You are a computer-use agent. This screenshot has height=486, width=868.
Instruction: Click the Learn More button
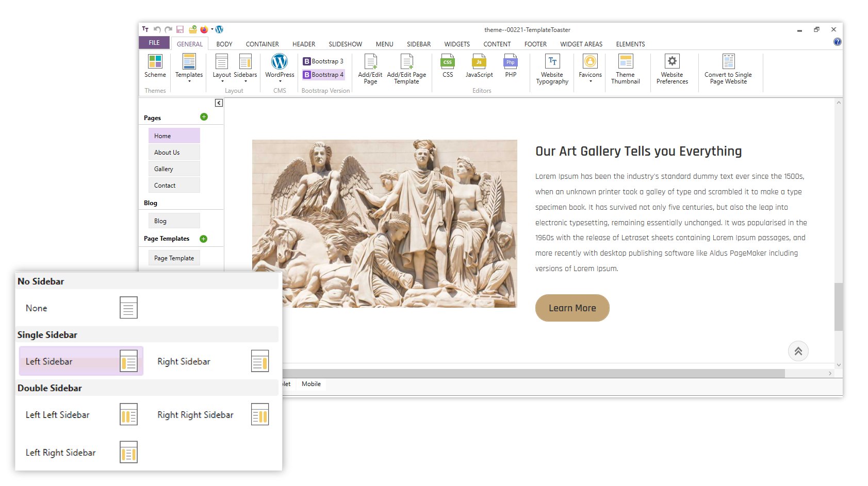point(572,308)
